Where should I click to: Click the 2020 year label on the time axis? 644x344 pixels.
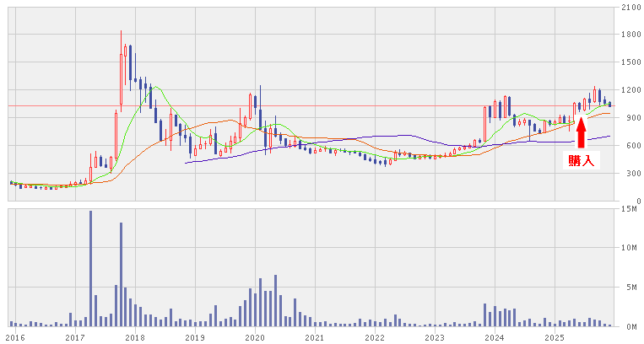pos(255,337)
